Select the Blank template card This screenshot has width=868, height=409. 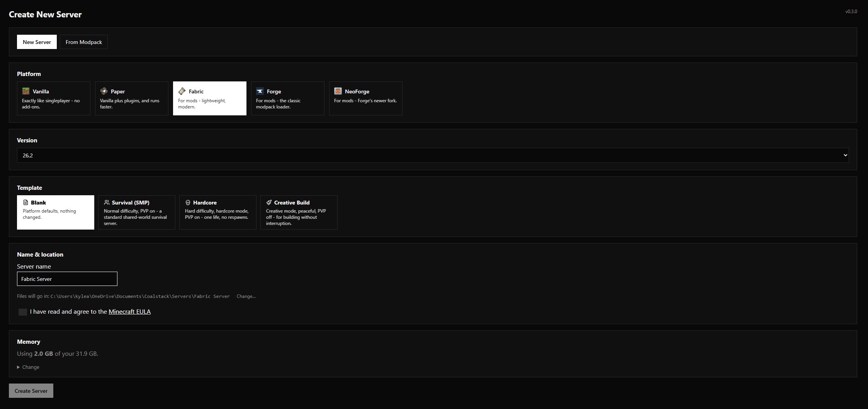click(x=56, y=212)
